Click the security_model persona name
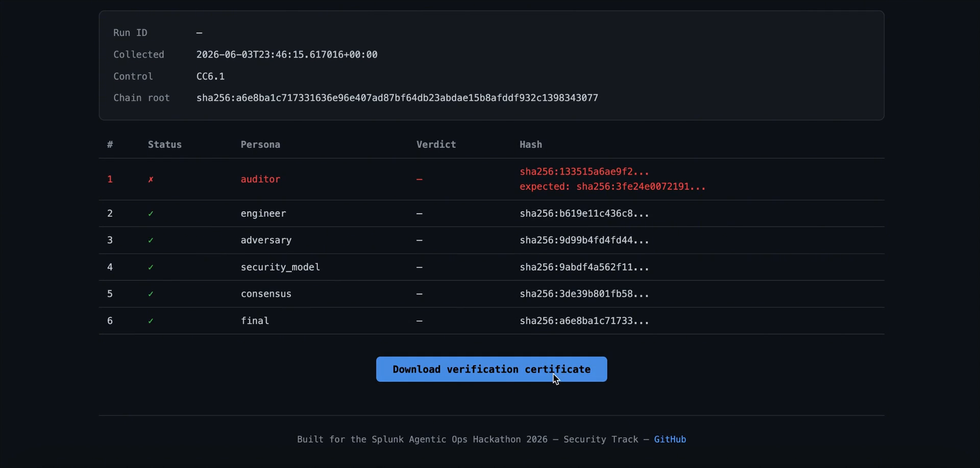 280,267
